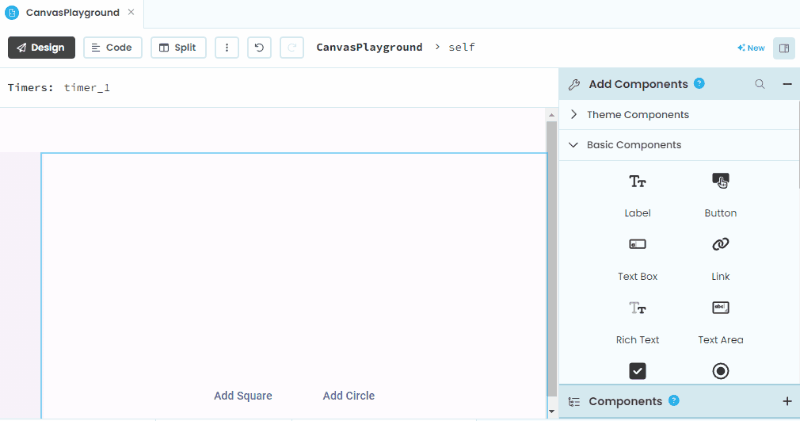Image resolution: width=800 pixels, height=421 pixels.
Task: Select the Link component icon
Action: (720, 244)
